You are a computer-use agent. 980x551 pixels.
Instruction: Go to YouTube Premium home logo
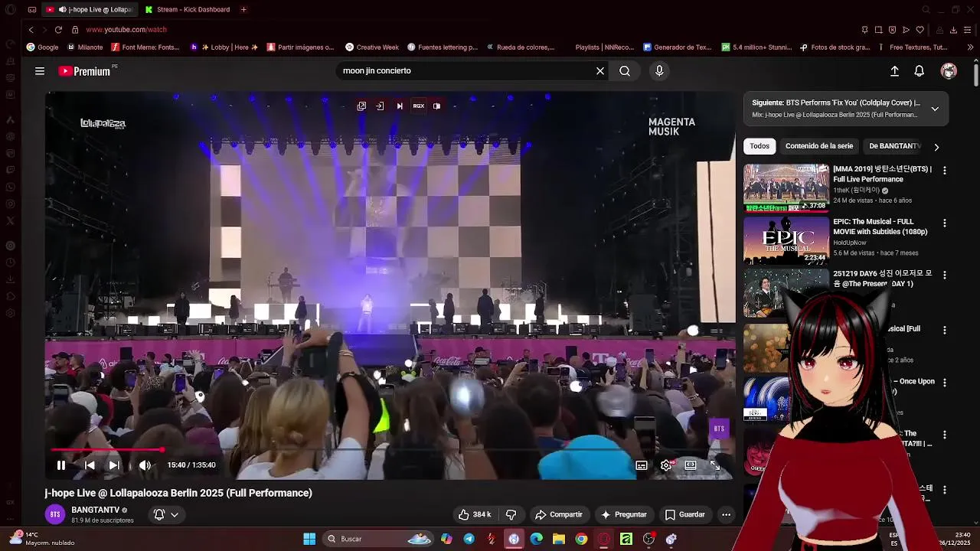85,71
